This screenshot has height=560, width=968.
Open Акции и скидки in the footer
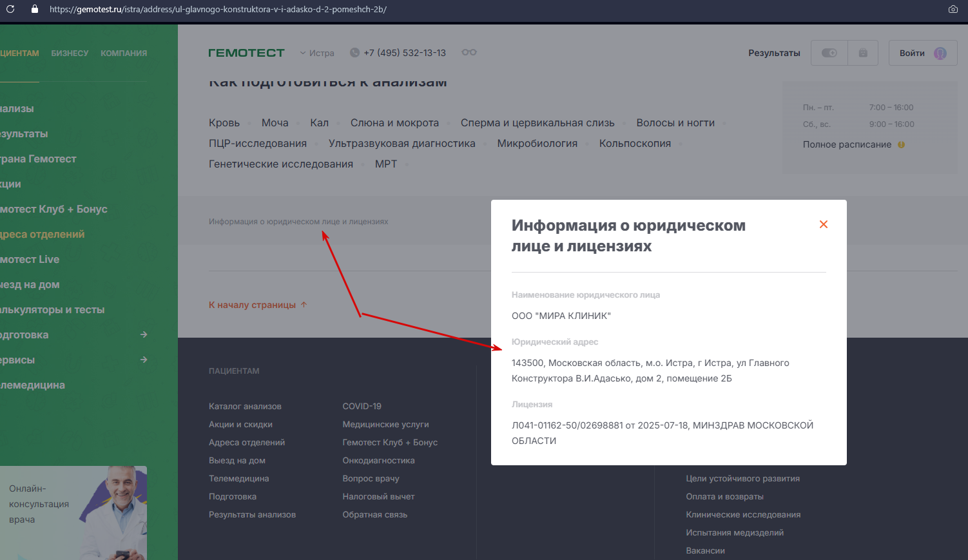coord(240,425)
